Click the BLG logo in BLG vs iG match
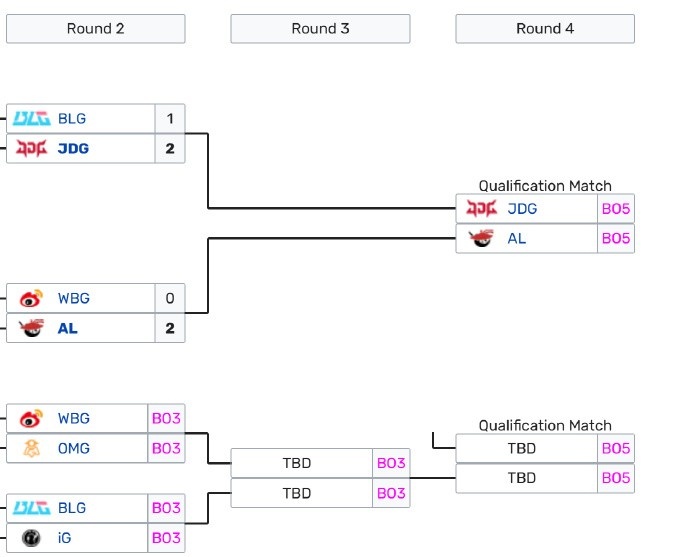This screenshot has height=557, width=690. [31, 508]
